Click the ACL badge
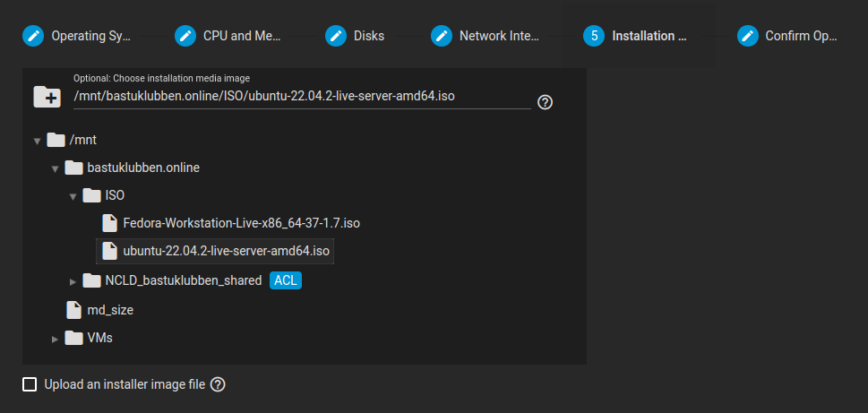 286,280
